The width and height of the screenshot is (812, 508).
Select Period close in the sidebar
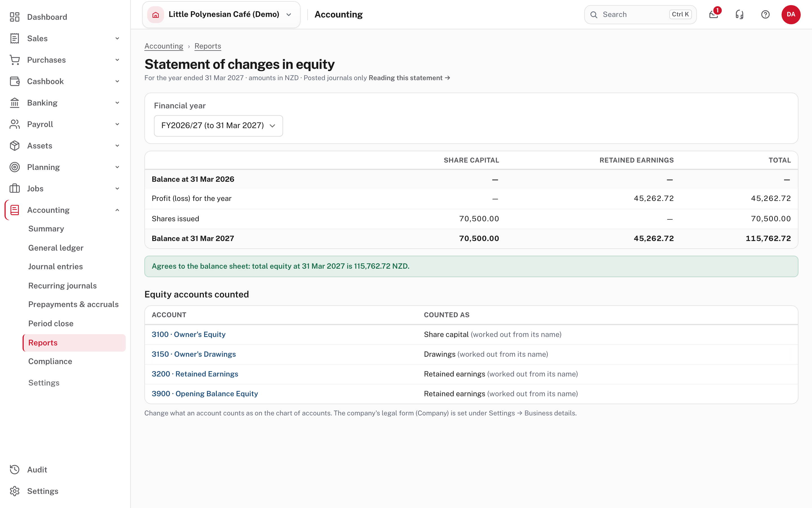point(51,323)
